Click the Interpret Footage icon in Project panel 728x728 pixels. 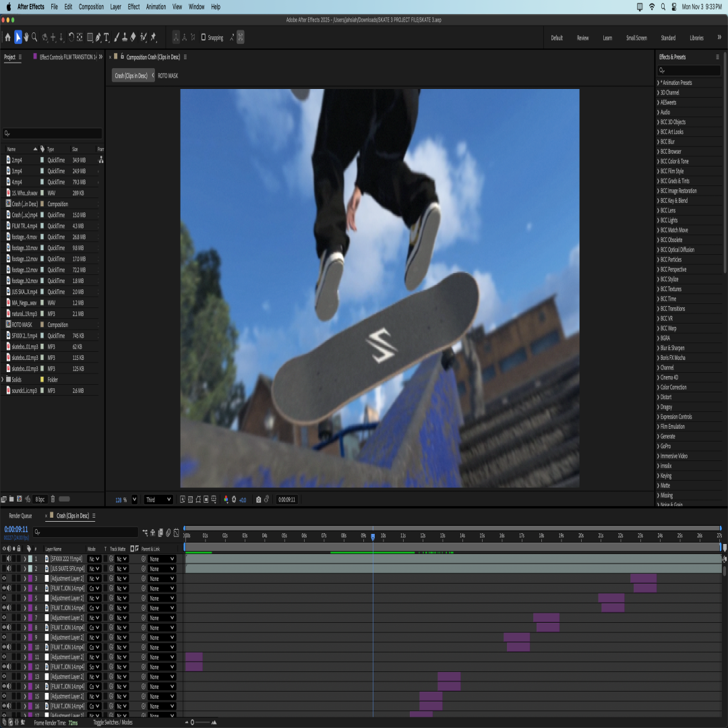pyautogui.click(x=4, y=499)
